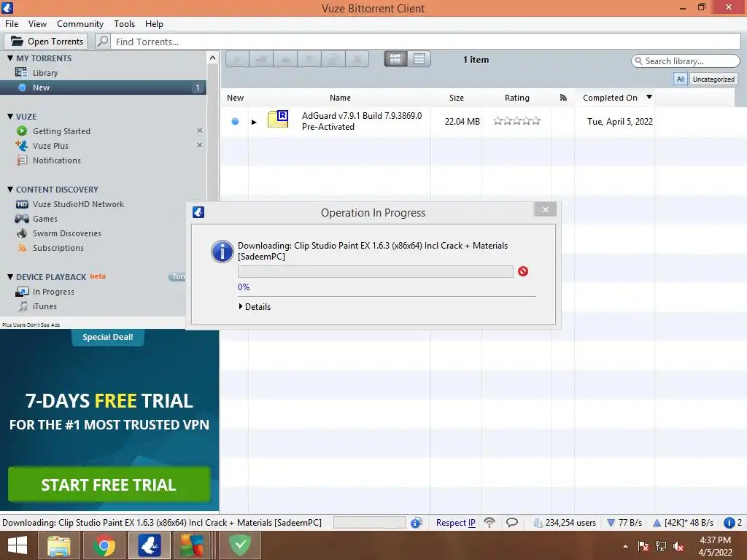Sort by the Rating column header

517,98
